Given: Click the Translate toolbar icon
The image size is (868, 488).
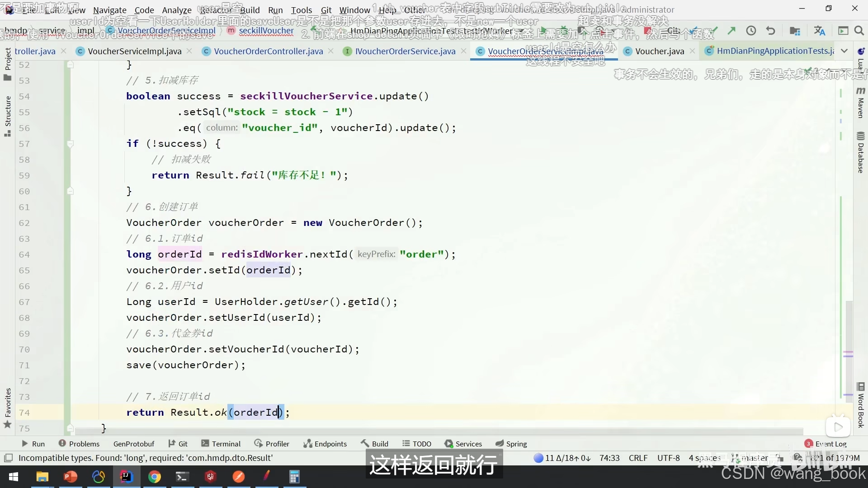Looking at the screenshot, I should (819, 31).
